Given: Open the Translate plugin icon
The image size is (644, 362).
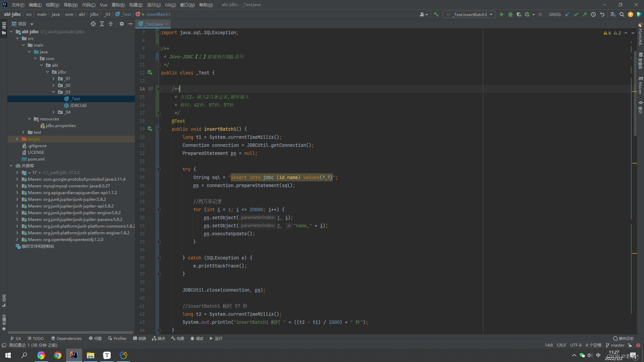Looking at the screenshot, I should coord(613,14).
